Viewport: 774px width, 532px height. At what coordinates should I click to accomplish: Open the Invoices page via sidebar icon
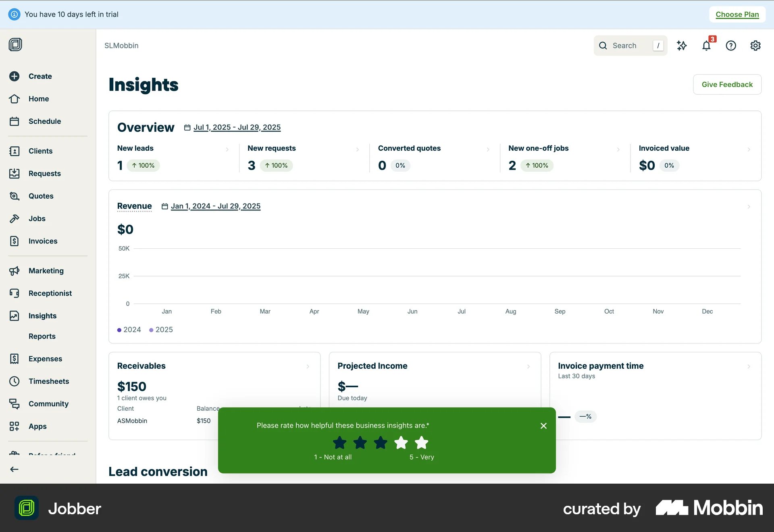pyautogui.click(x=15, y=241)
